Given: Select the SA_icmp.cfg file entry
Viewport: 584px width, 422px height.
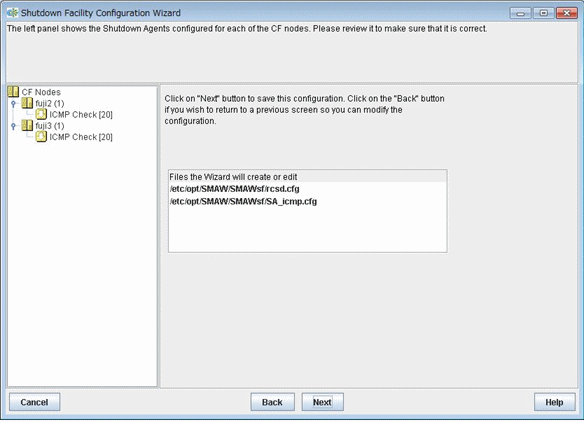Looking at the screenshot, I should [x=243, y=202].
